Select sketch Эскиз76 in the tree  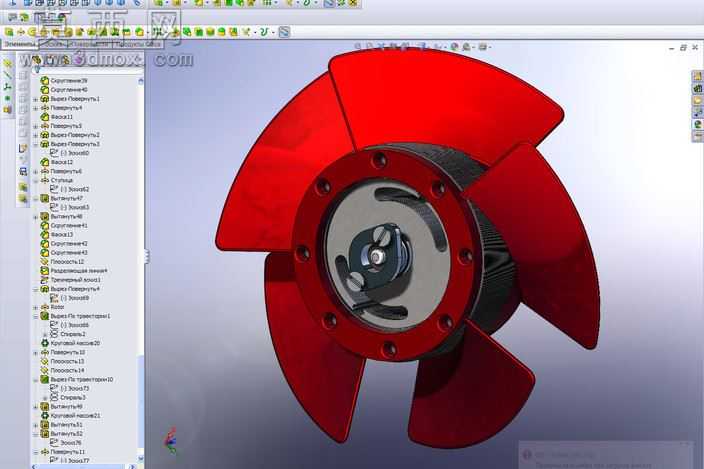(x=66, y=443)
